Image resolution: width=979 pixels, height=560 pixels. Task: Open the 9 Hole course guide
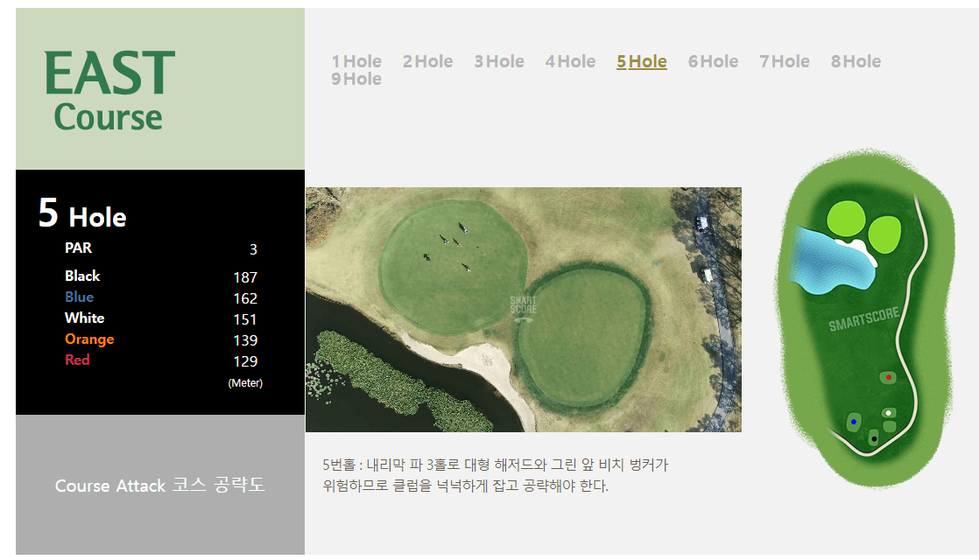(x=356, y=79)
